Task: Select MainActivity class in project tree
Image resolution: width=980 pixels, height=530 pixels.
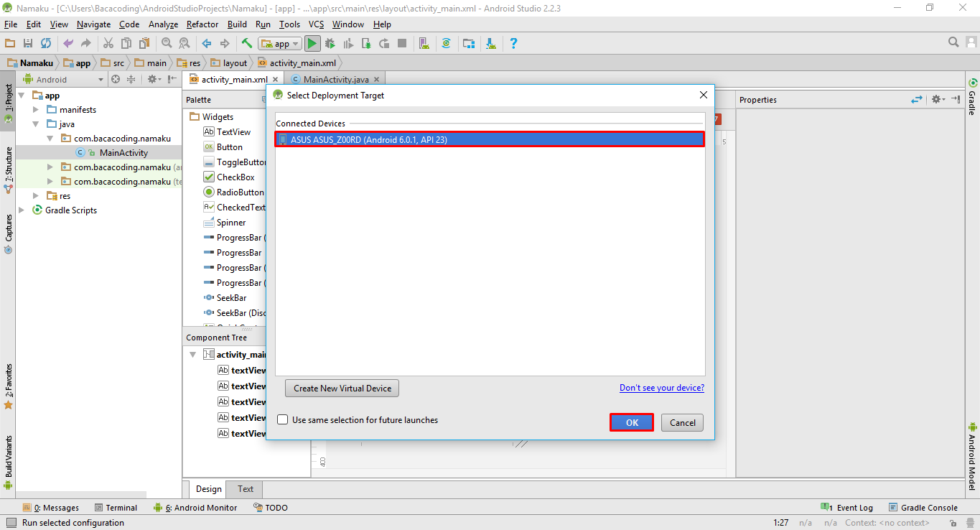Action: (x=123, y=152)
